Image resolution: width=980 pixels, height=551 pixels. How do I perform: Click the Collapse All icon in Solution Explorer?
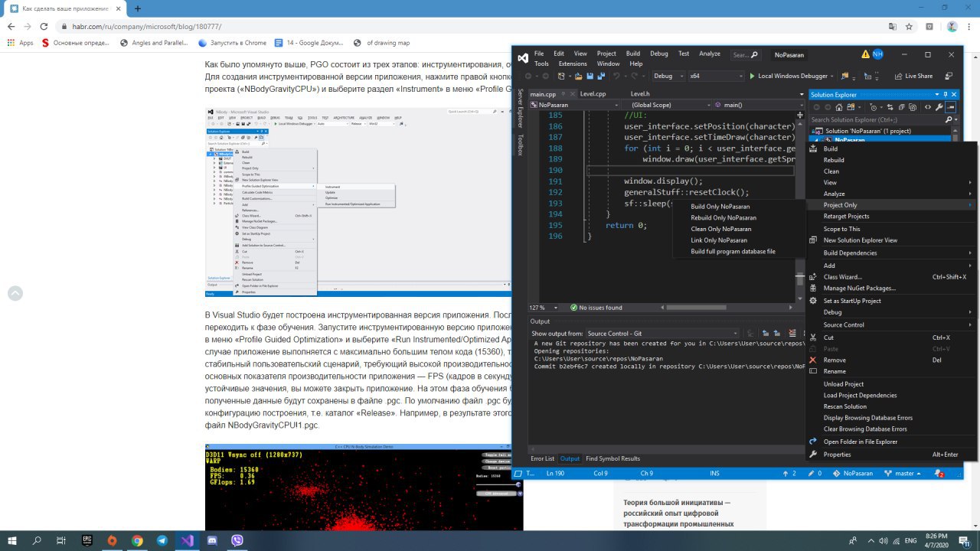tap(901, 107)
